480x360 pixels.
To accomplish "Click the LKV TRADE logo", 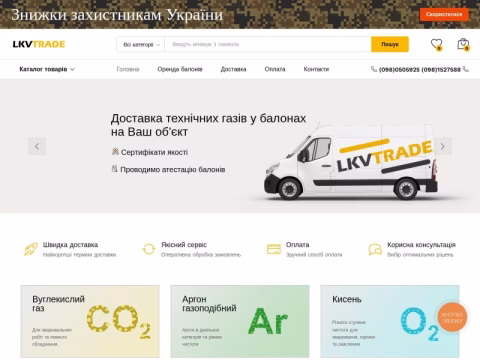I will pyautogui.click(x=39, y=44).
